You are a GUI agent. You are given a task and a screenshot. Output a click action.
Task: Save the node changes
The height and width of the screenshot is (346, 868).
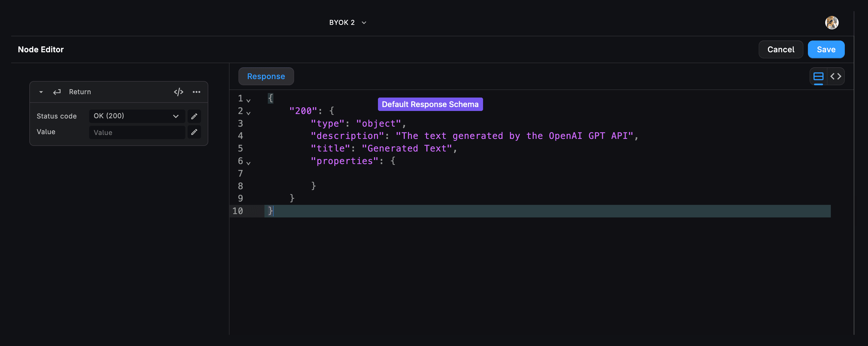826,49
